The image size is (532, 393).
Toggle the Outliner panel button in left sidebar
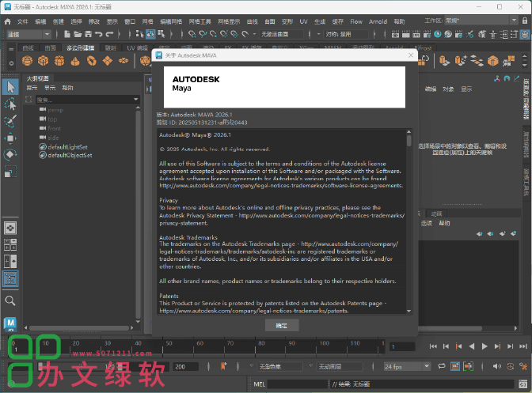tap(10, 279)
